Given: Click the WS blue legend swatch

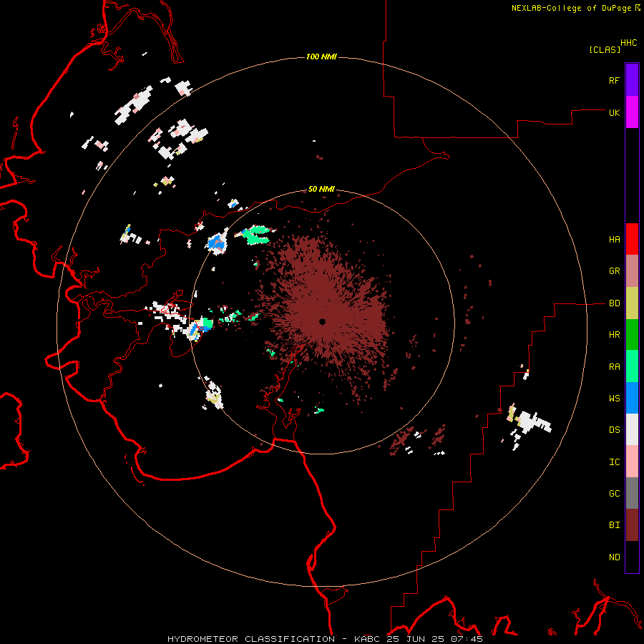Looking at the screenshot, I should pos(632,398).
